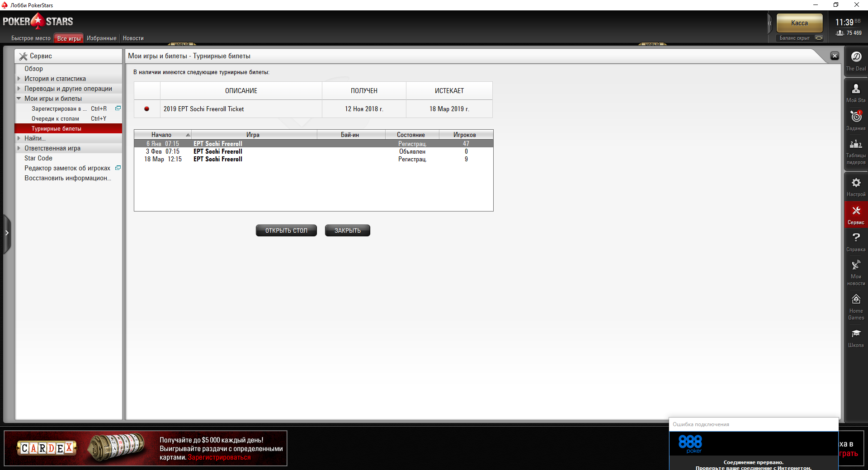Click the players online count icon
This screenshot has width=868, height=470.
pos(840,33)
